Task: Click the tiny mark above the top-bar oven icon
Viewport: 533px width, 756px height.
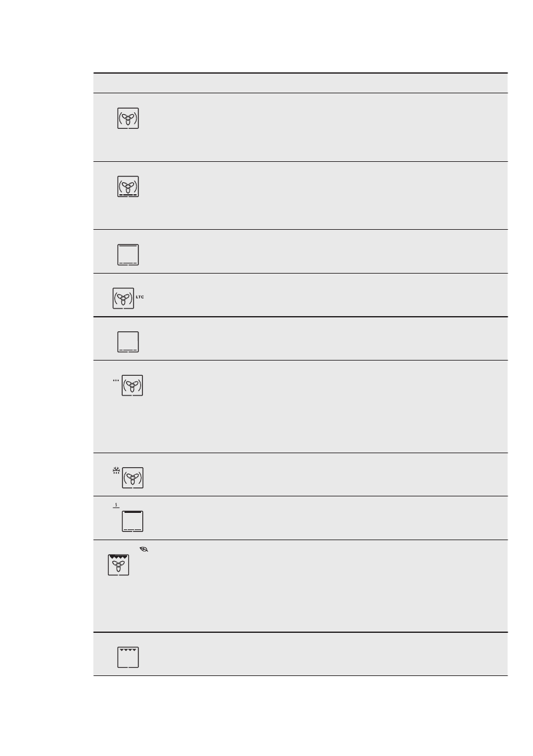Action: [116, 507]
